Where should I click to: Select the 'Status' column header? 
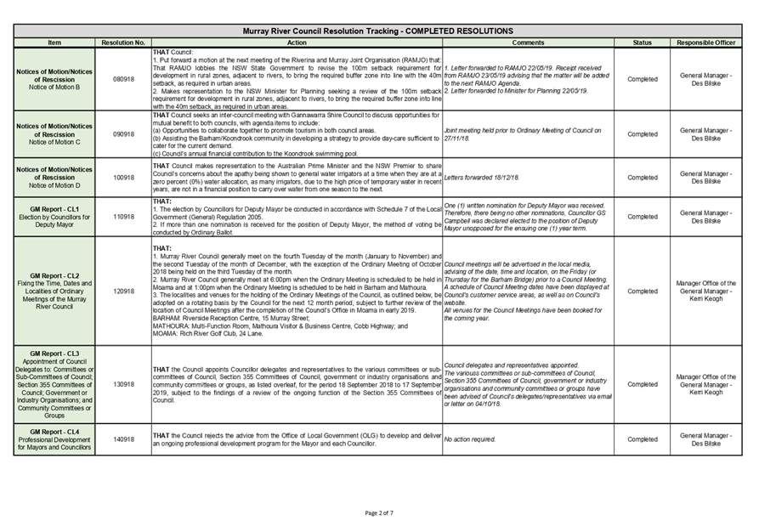point(641,42)
